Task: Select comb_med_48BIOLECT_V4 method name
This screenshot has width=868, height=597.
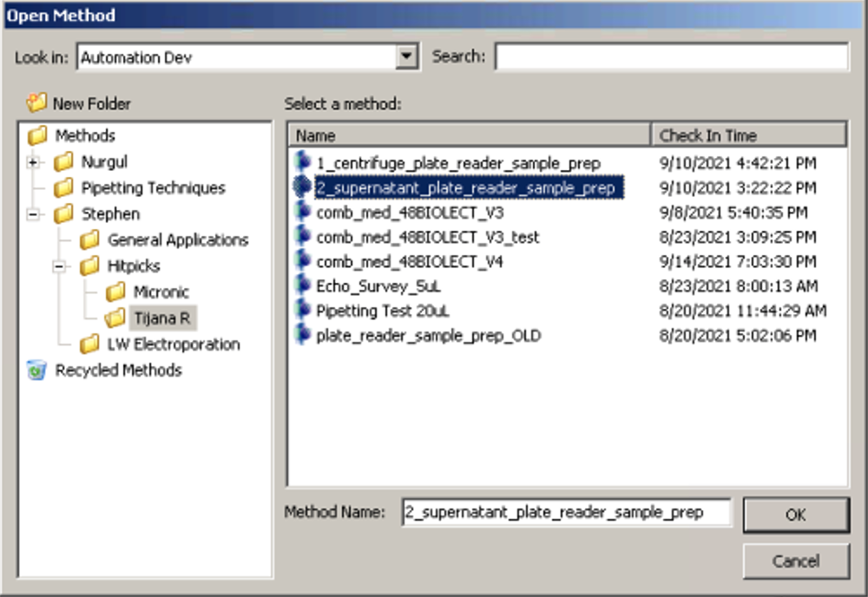Action: point(410,261)
